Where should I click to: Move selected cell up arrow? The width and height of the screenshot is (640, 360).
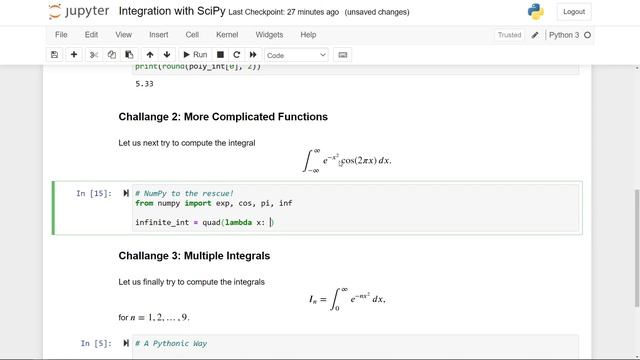(150, 55)
